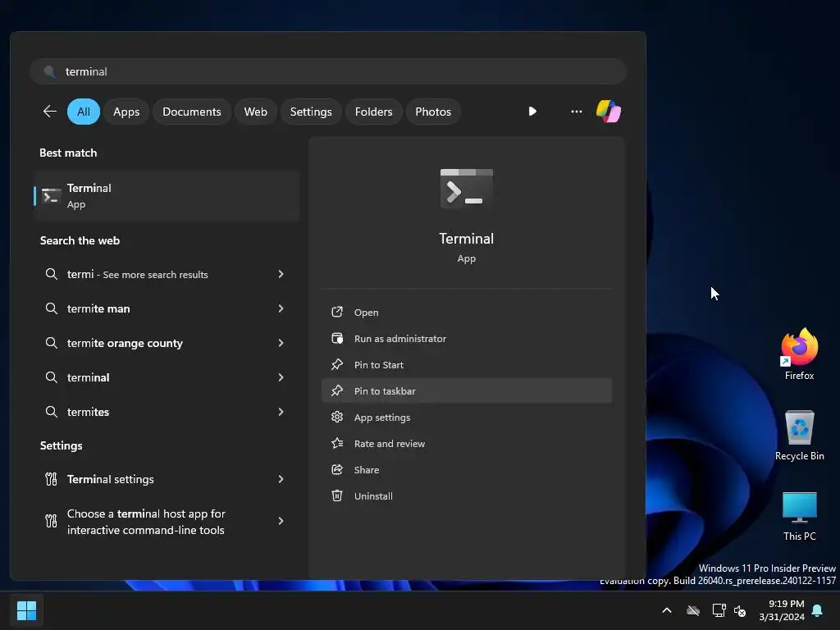Choose Pin to Start

[x=467, y=365]
